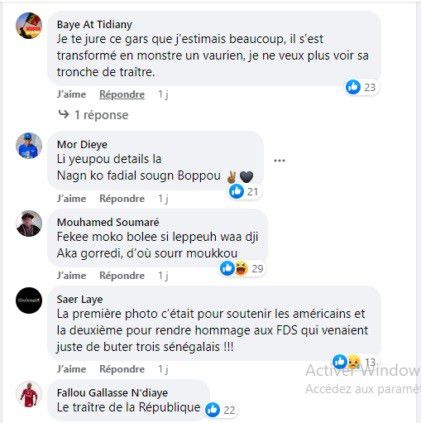Open Saer Laye's black profile avatar

[x=29, y=300]
